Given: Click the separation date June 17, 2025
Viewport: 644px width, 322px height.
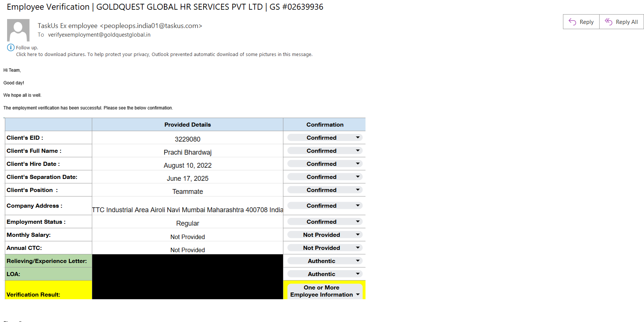Looking at the screenshot, I should [187, 179].
